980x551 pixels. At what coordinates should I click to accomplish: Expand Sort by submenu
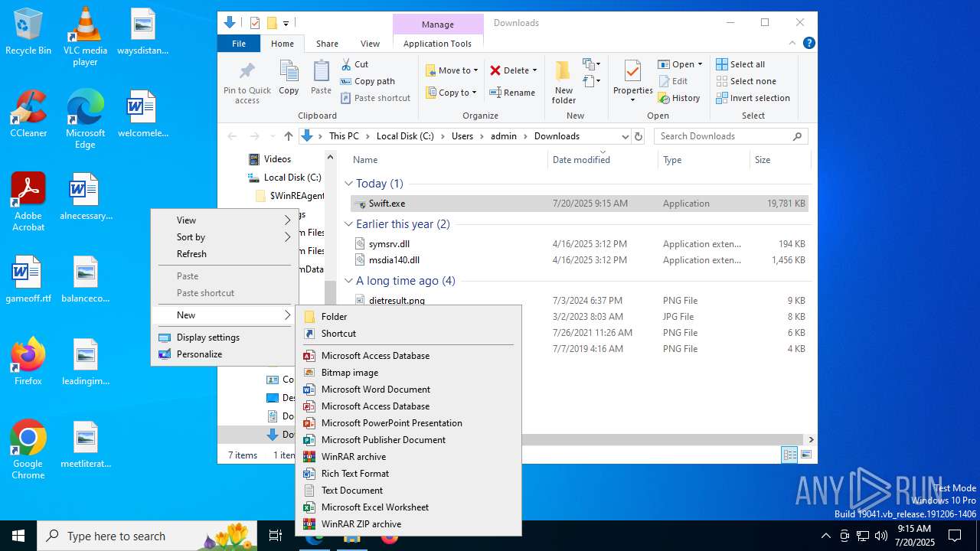pos(224,237)
